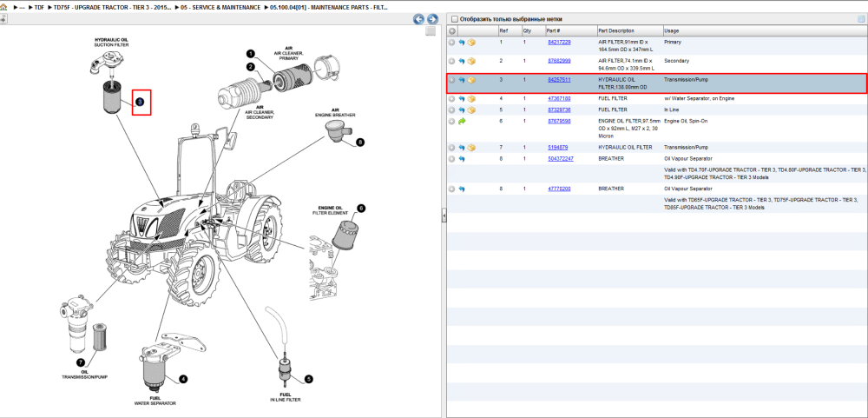The image size is (868, 418).
Task: Select callout 8 near engine breather
Action: 360,142
